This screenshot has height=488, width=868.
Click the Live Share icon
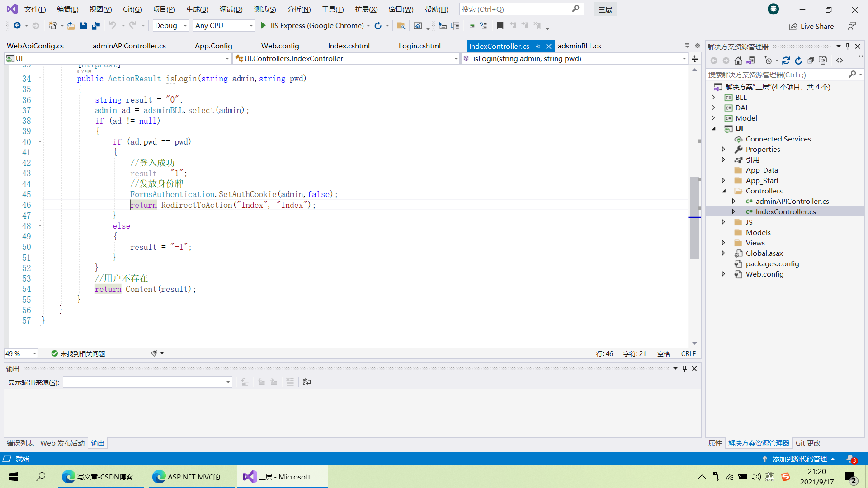(793, 27)
